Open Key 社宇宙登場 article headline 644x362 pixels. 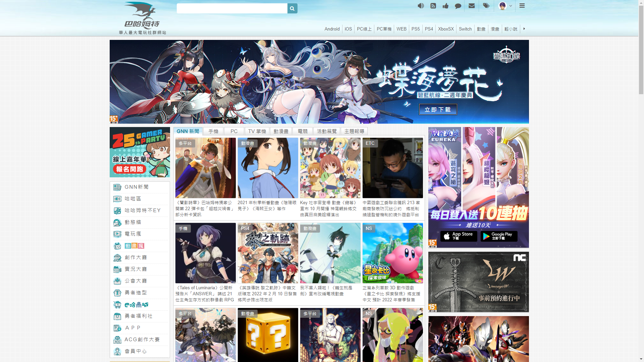(329, 208)
